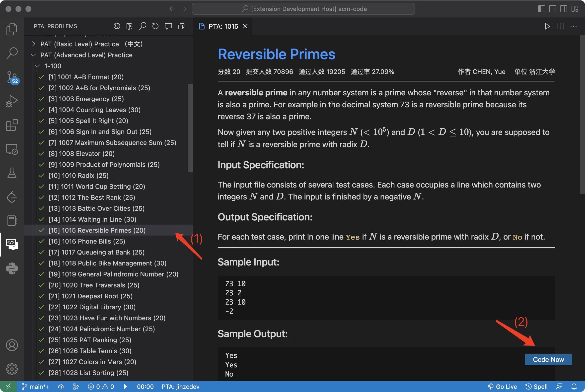Click the feedback person icon in status bar
585x392 pixels.
[559, 387]
